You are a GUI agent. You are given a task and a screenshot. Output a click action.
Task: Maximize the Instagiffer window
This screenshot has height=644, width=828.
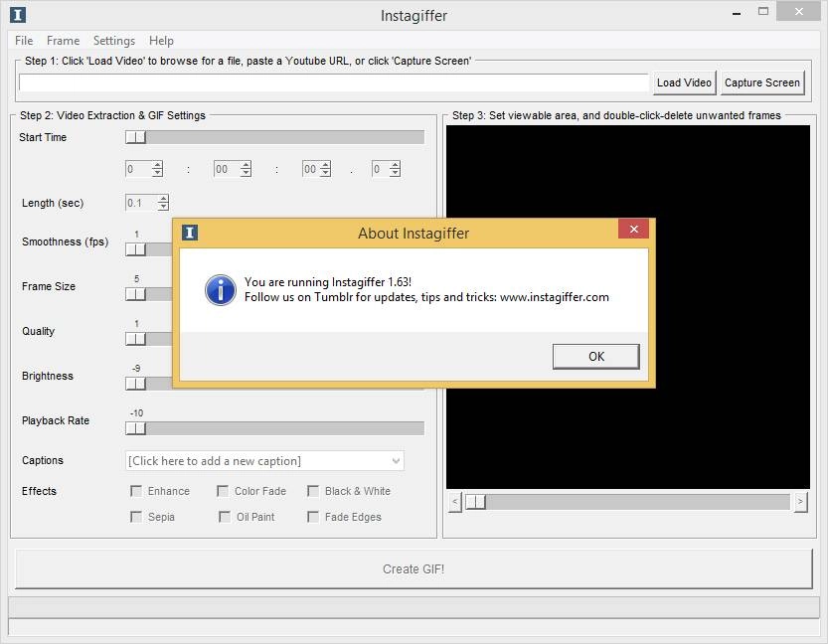(763, 12)
